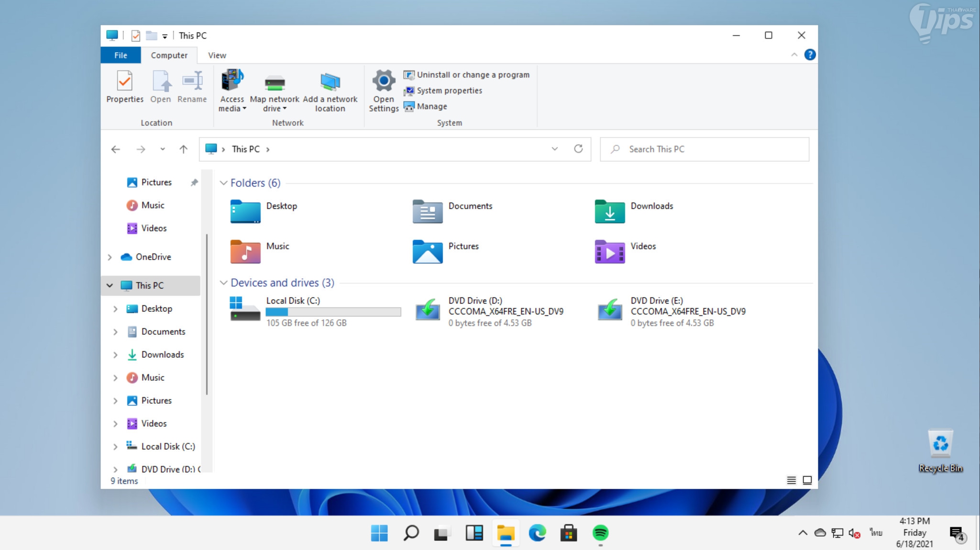
Task: Click the refresh icon in address bar
Action: [578, 149]
